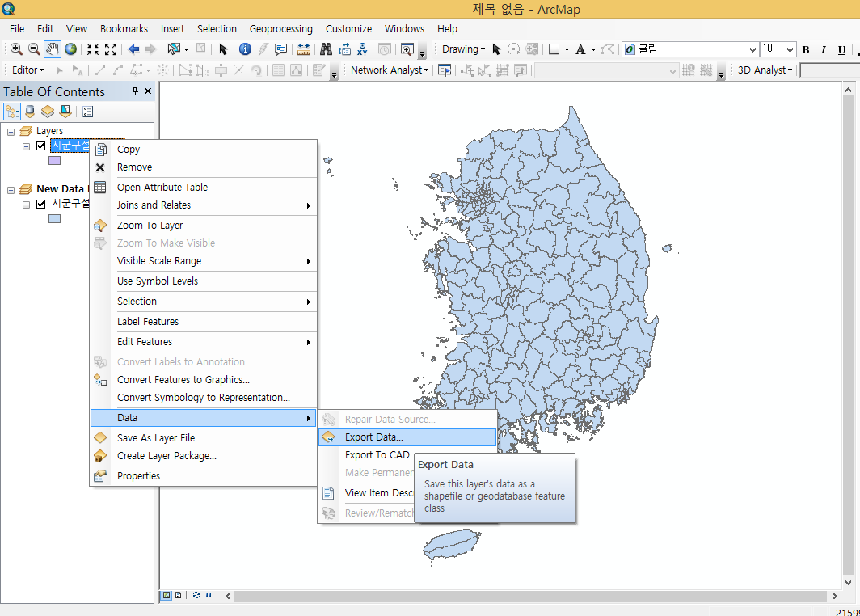Screen dimensions: 860x616
Task: Click Save As Layer File
Action: (203, 437)
